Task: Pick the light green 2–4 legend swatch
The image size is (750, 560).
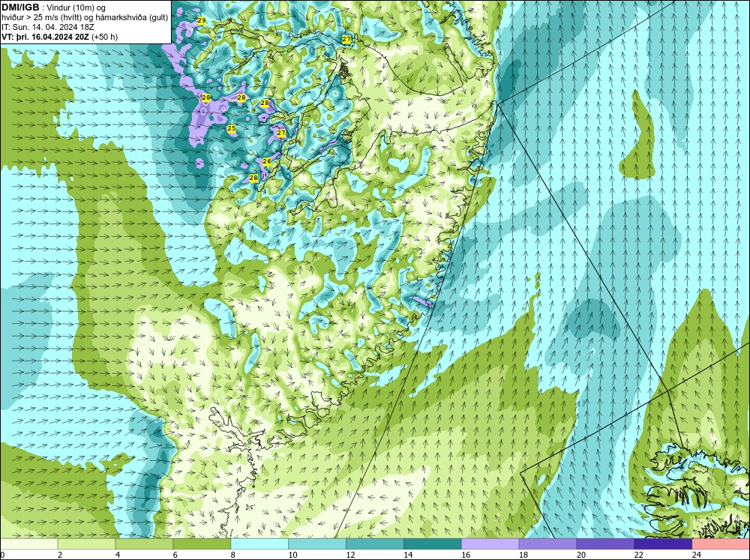Action: (x=86, y=544)
